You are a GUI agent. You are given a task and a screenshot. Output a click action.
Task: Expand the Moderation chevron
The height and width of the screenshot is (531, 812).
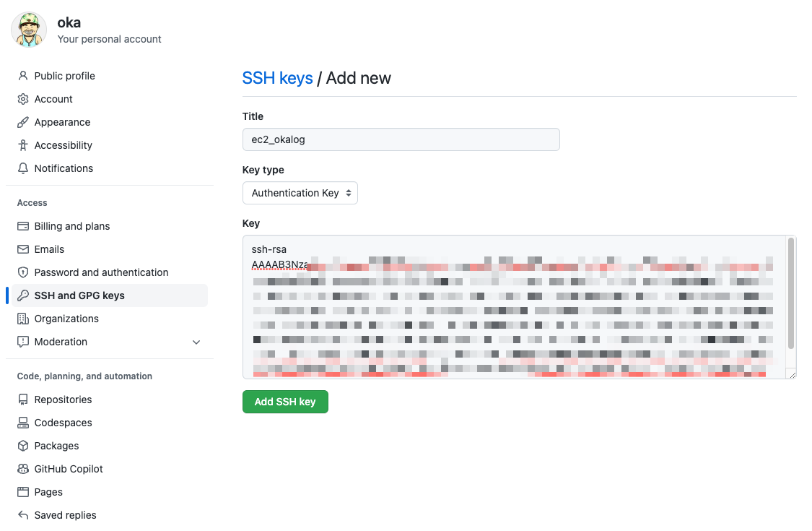click(x=196, y=342)
